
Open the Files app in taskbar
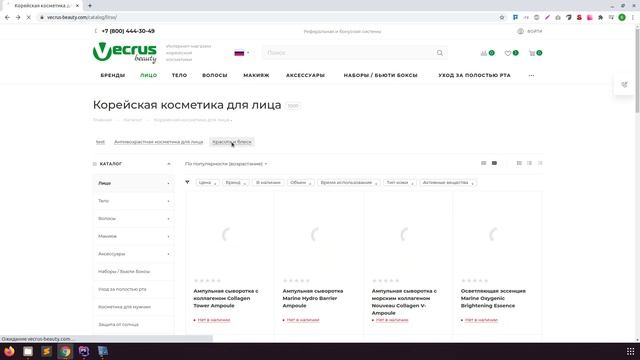click(x=28, y=351)
